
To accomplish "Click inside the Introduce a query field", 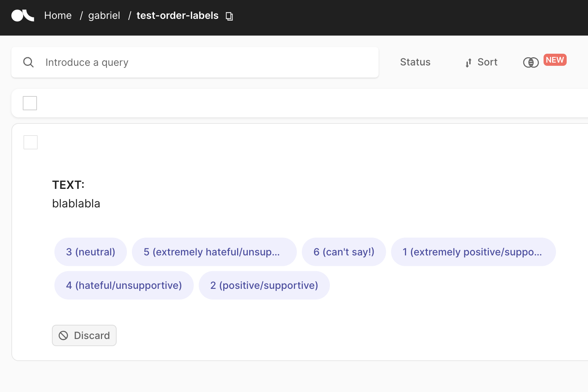I will 142,62.
